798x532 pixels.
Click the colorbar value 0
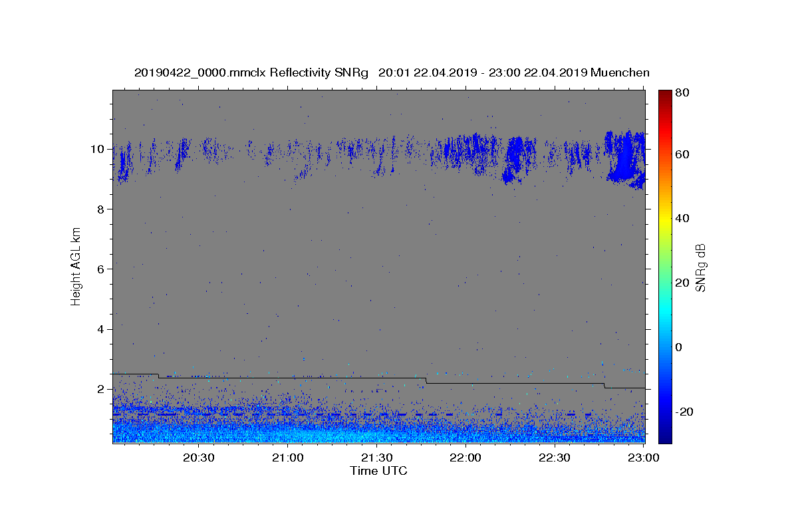click(679, 347)
